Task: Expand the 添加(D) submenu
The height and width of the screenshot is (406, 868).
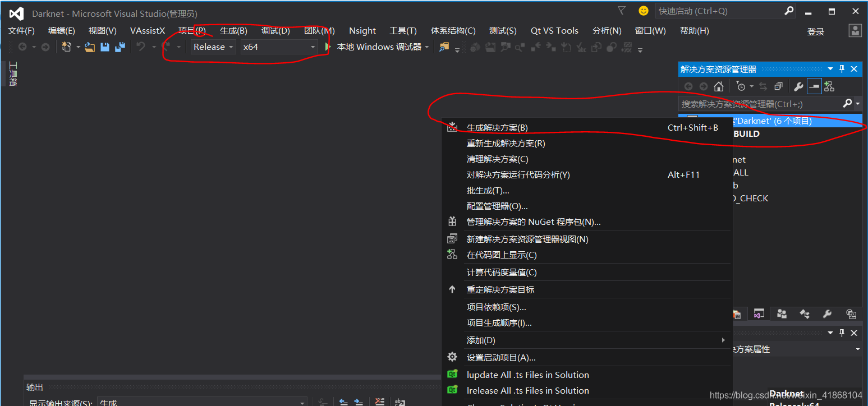Action: coord(586,340)
